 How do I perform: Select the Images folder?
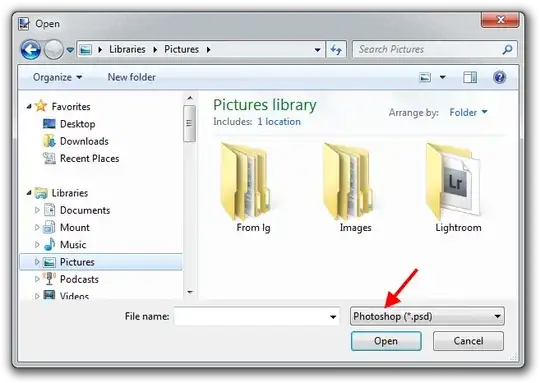(x=355, y=187)
